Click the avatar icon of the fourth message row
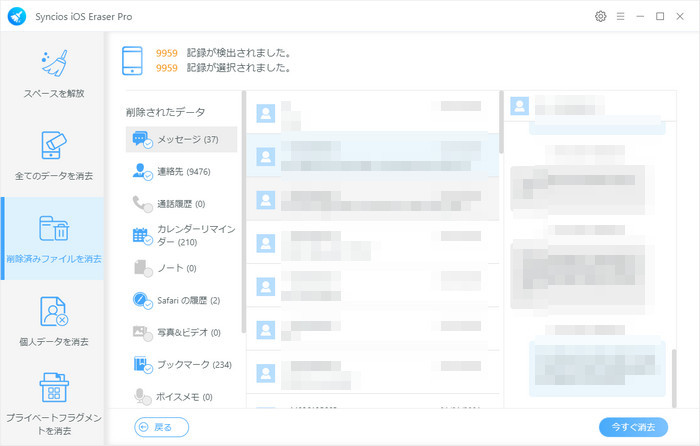Viewport: 700px width, 446px height. [266, 243]
